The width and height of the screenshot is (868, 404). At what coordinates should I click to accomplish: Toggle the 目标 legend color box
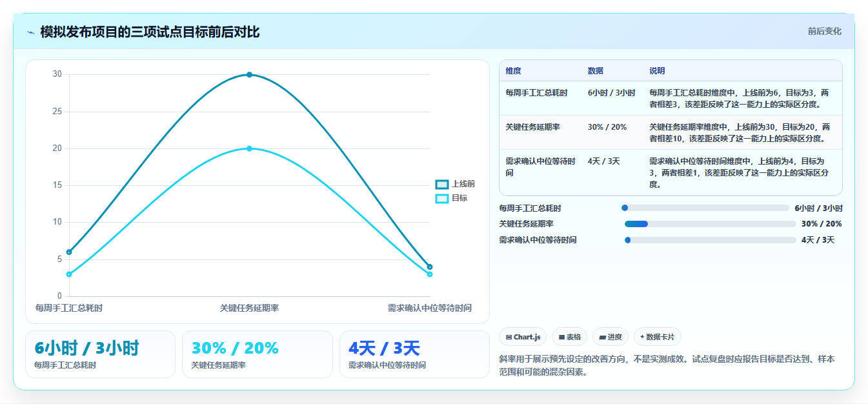coord(442,199)
